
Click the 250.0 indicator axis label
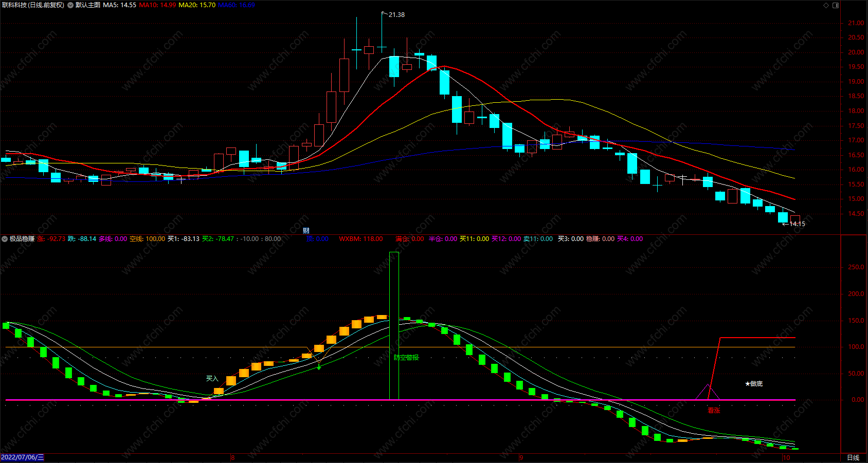pyautogui.click(x=856, y=267)
